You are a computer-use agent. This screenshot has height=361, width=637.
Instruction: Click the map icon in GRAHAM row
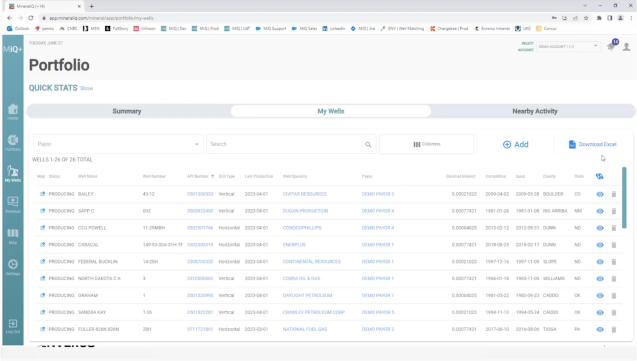tap(42, 295)
